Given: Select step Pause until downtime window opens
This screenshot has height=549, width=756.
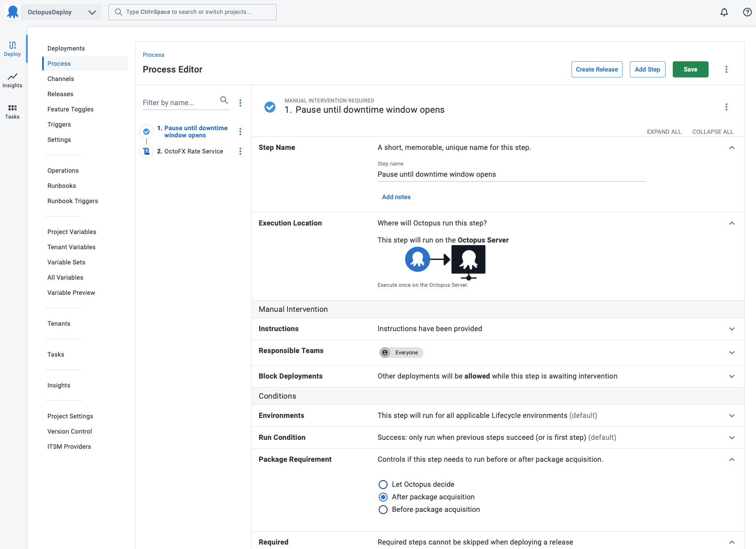Looking at the screenshot, I should 196,132.
